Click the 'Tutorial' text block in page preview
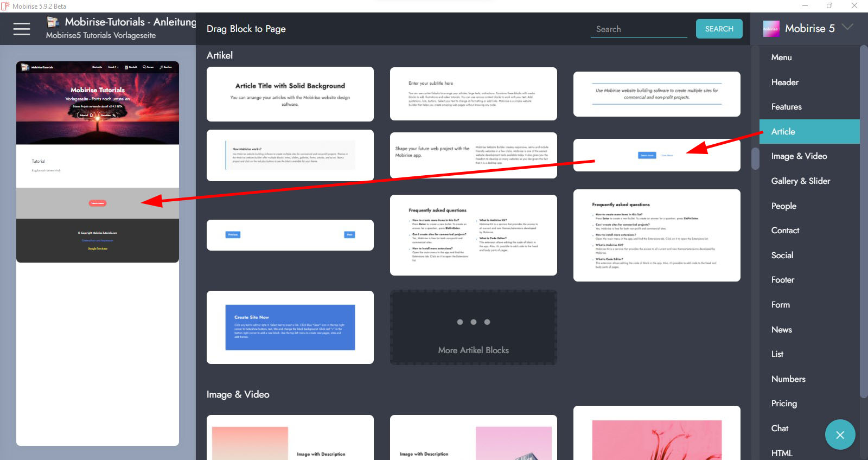Screen dimensions: 868x460 tap(98, 166)
